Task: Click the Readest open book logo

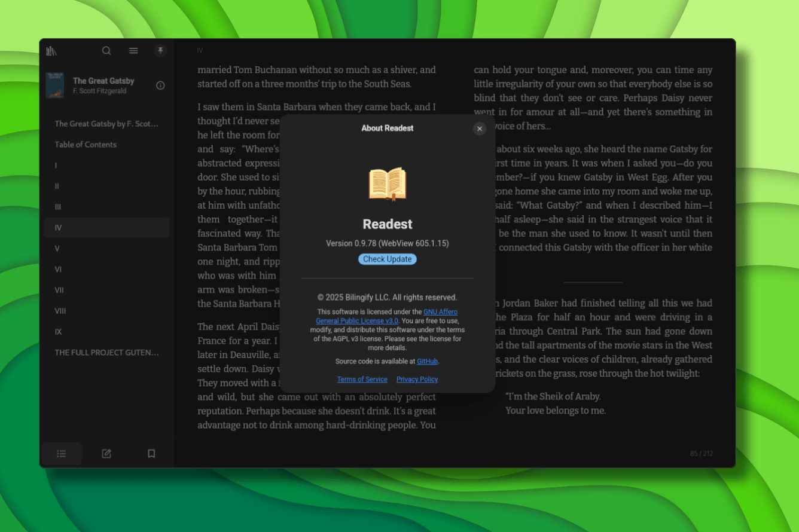Action: coord(388,184)
